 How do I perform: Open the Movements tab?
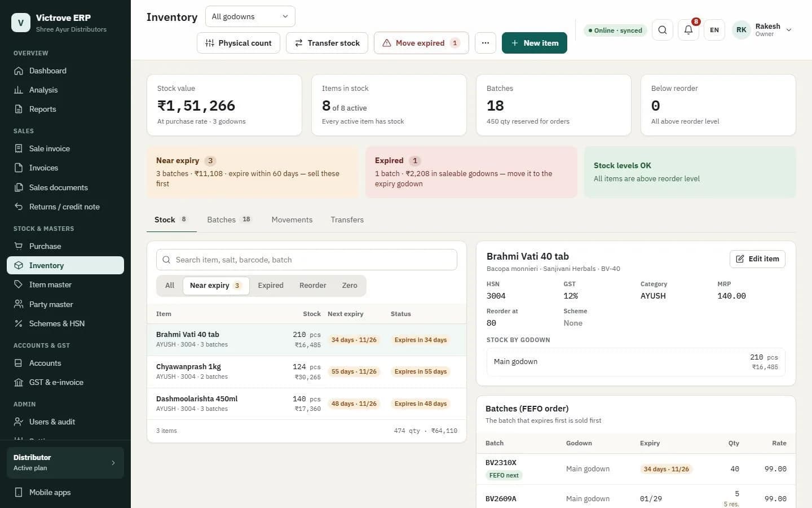tap(292, 220)
